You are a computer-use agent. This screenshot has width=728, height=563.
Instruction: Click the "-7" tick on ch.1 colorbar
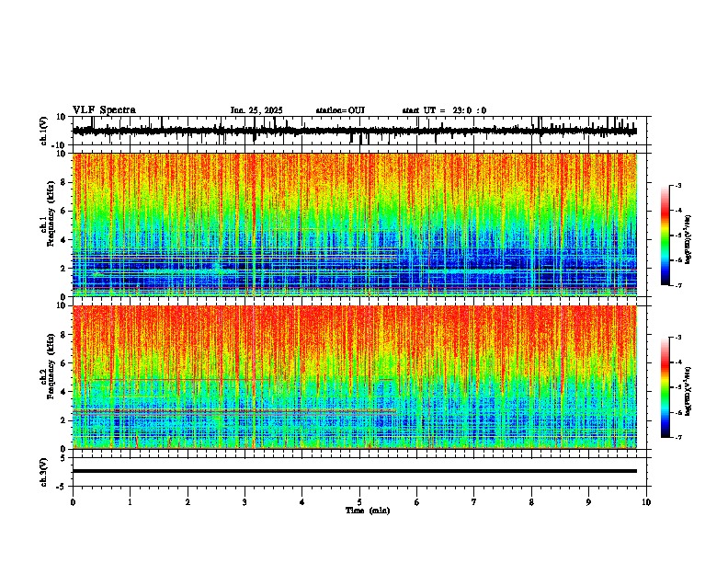[677, 285]
